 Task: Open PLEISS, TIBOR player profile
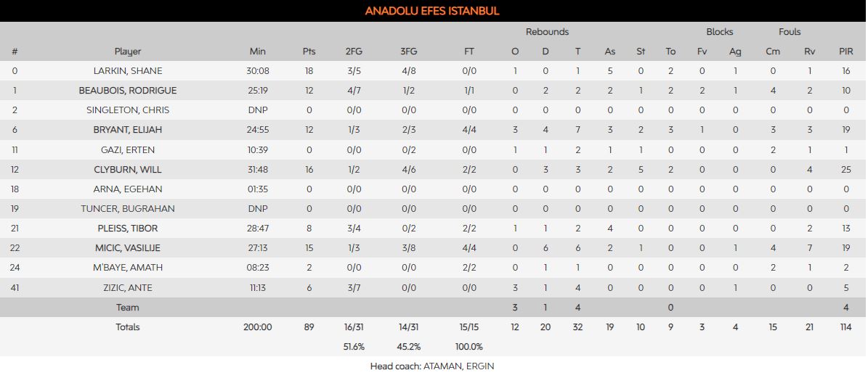(128, 229)
